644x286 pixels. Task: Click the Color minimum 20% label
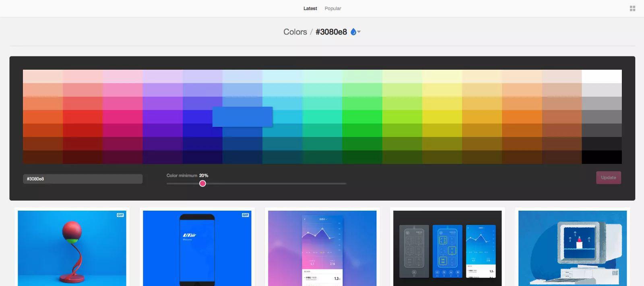tap(187, 176)
